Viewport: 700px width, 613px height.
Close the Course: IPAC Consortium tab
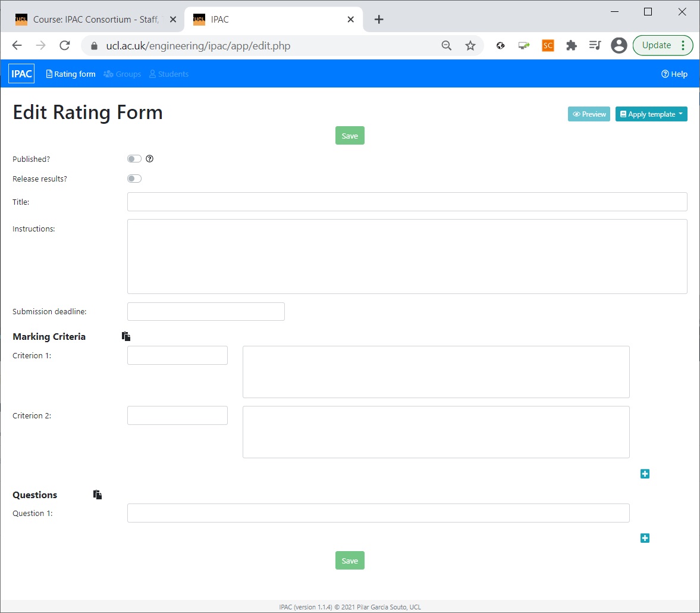pyautogui.click(x=173, y=20)
